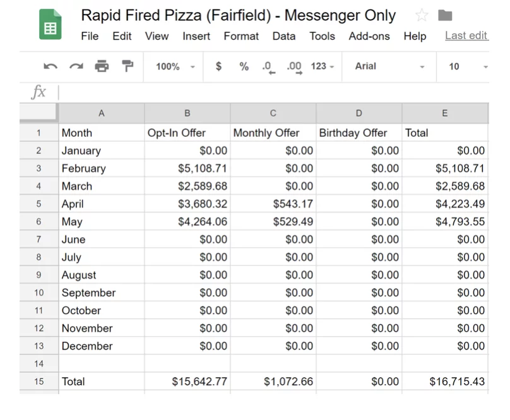Click the Last edit link
The width and height of the screenshot is (510, 420).
pos(466,35)
